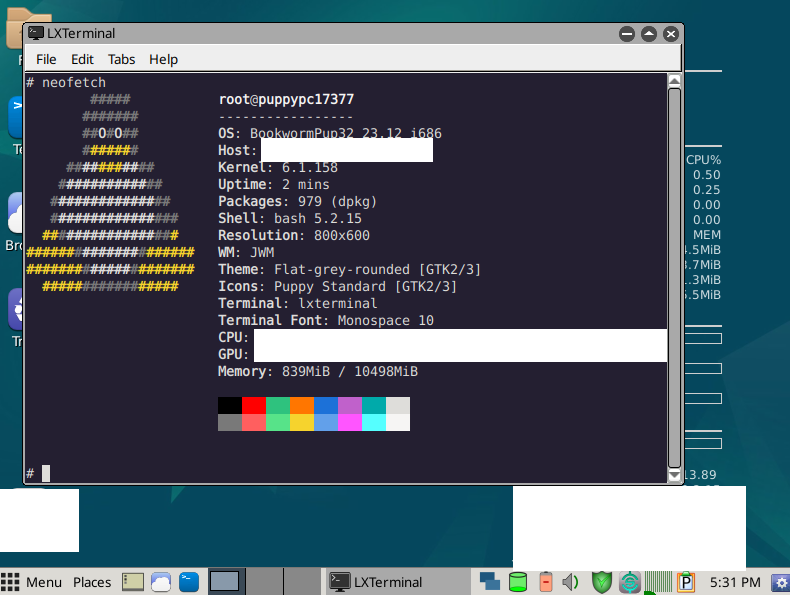The width and height of the screenshot is (790, 595).
Task: Open the green firewall shield tray icon
Action: [x=602, y=582]
